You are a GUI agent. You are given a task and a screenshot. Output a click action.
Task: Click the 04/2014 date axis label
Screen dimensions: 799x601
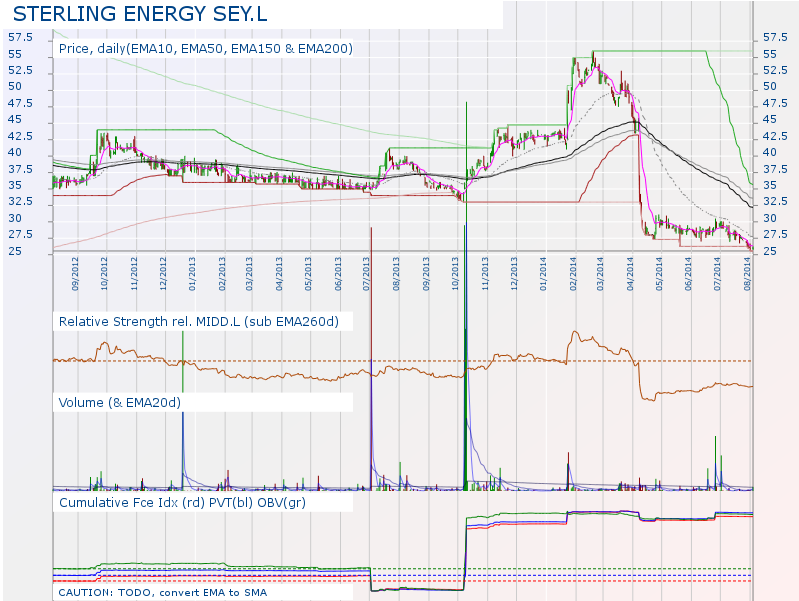[630, 274]
